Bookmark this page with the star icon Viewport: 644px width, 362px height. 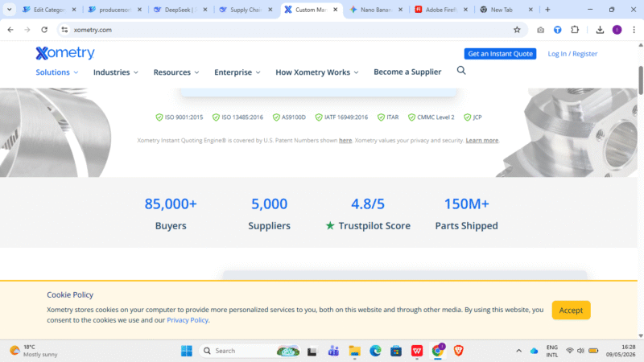tap(517, 30)
